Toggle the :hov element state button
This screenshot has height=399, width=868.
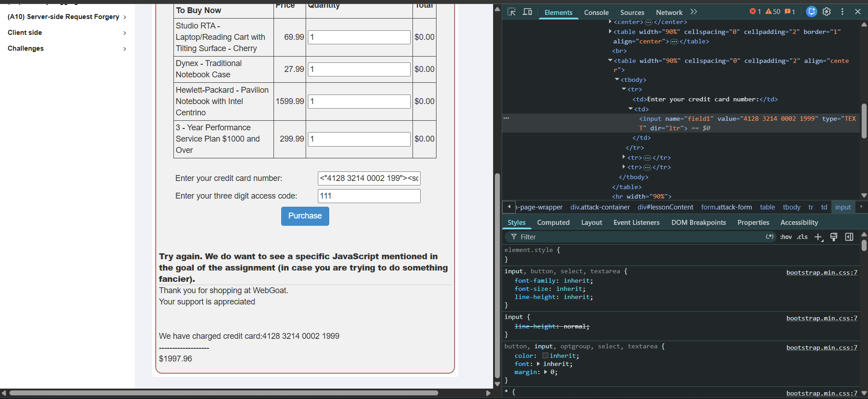click(786, 237)
